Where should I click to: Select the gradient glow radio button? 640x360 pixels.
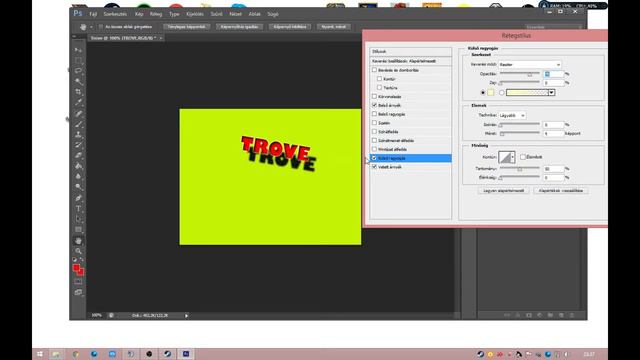502,93
